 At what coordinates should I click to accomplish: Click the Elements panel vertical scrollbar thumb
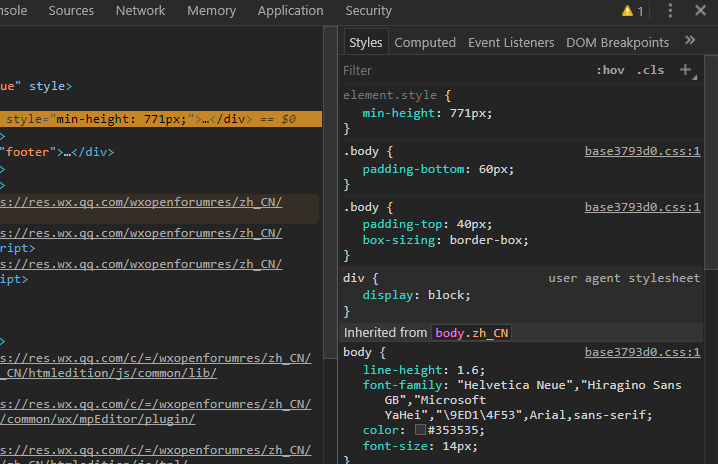click(330, 192)
